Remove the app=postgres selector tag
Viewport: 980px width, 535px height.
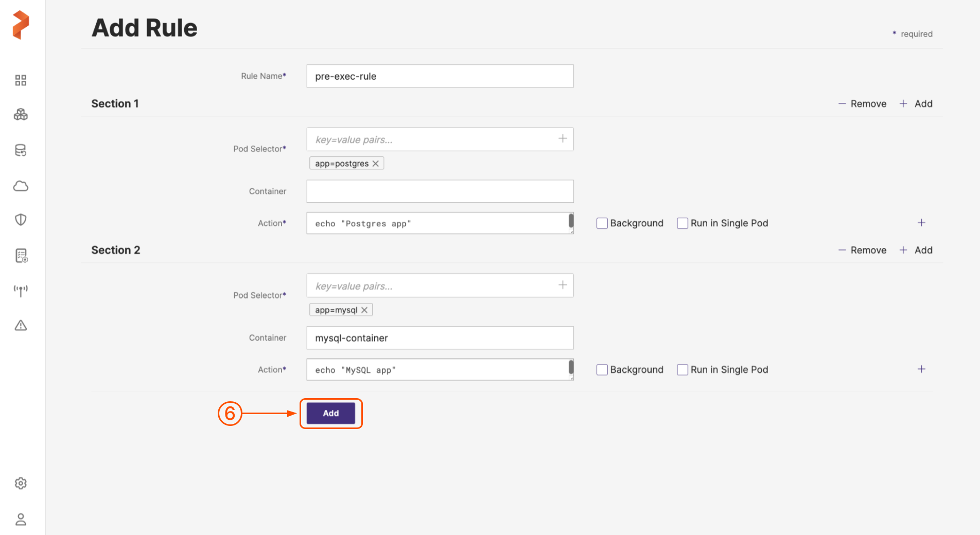point(376,164)
